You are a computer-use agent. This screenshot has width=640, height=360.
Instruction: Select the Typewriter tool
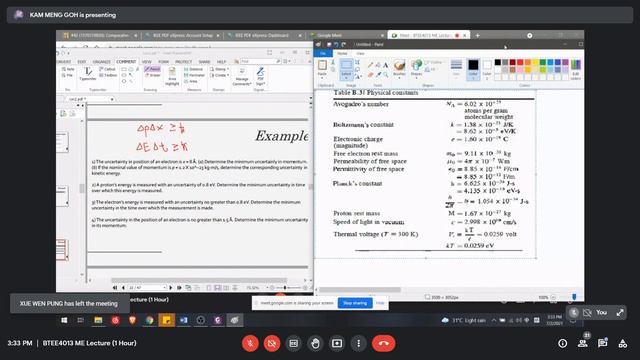tap(88, 74)
